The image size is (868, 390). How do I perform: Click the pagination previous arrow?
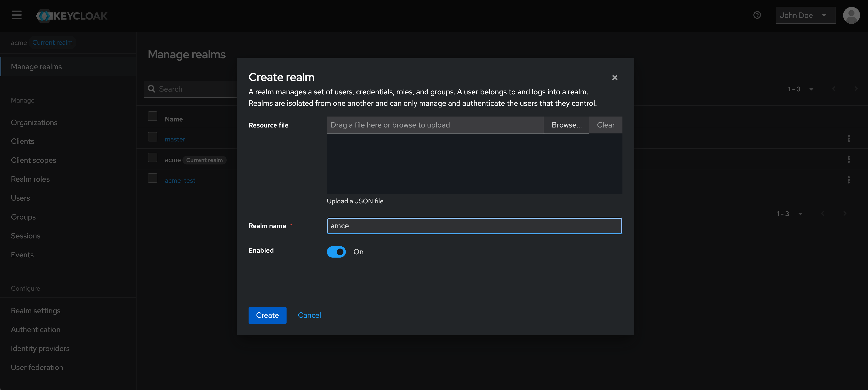click(833, 89)
